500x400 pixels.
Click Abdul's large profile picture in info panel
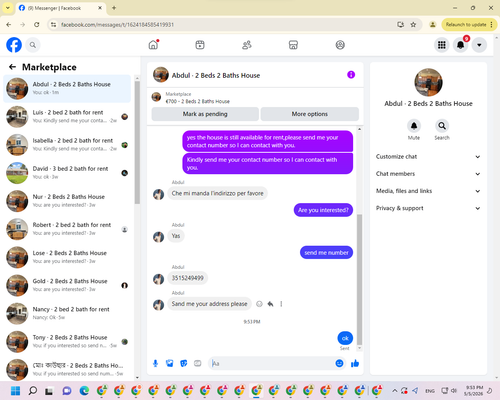(428, 82)
